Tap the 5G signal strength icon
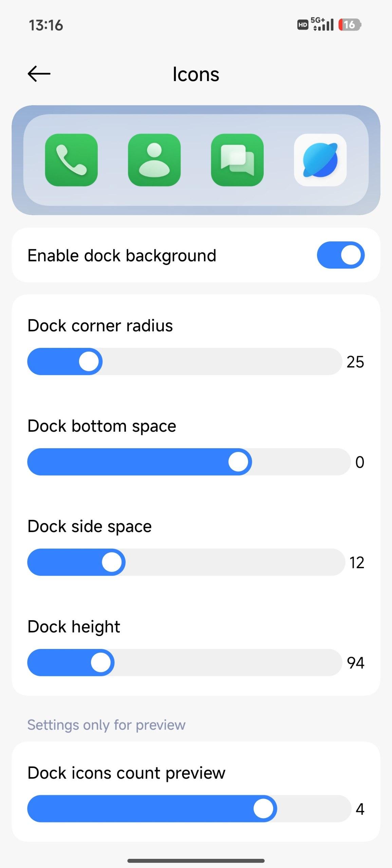Viewport: 392px width, 868px height. click(x=323, y=24)
